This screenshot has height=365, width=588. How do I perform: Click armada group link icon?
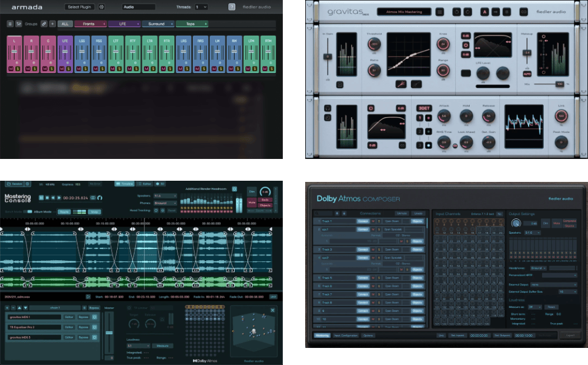click(x=44, y=24)
